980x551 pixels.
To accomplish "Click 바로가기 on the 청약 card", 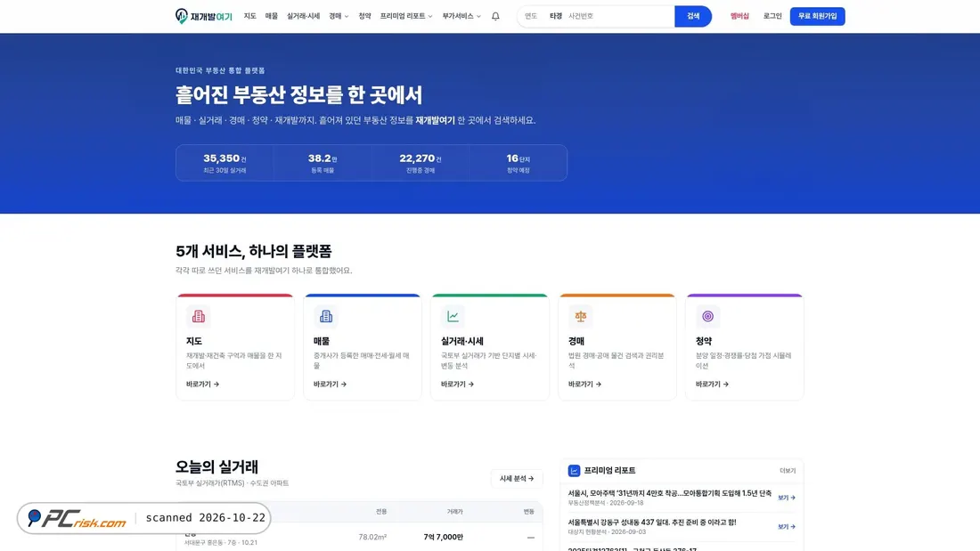I will point(712,385).
